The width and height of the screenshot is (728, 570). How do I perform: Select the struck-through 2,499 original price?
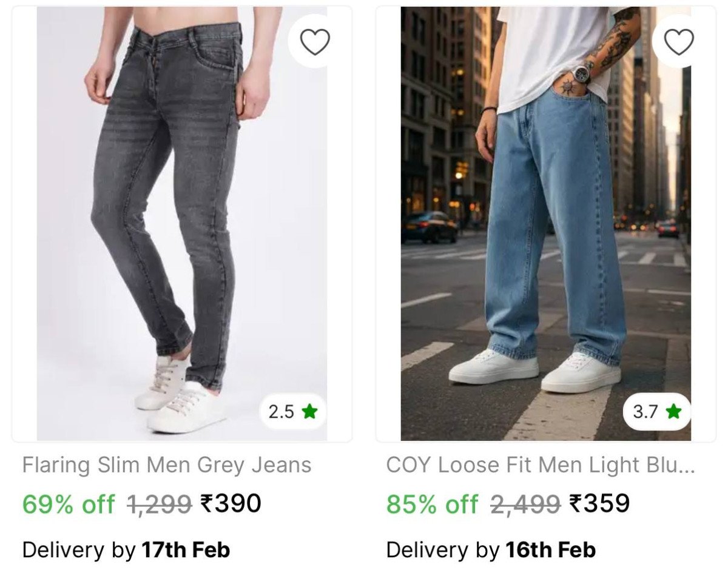pos(525,503)
